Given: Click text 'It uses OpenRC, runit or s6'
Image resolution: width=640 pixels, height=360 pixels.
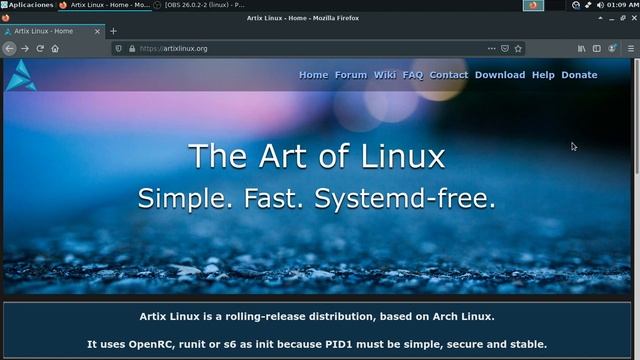Looking at the screenshot, I should pyautogui.click(x=162, y=344).
